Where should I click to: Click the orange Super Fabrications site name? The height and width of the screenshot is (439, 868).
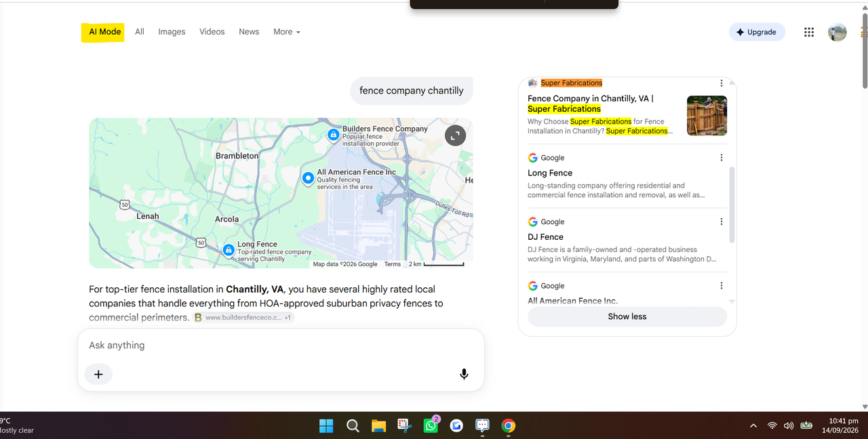tap(571, 83)
